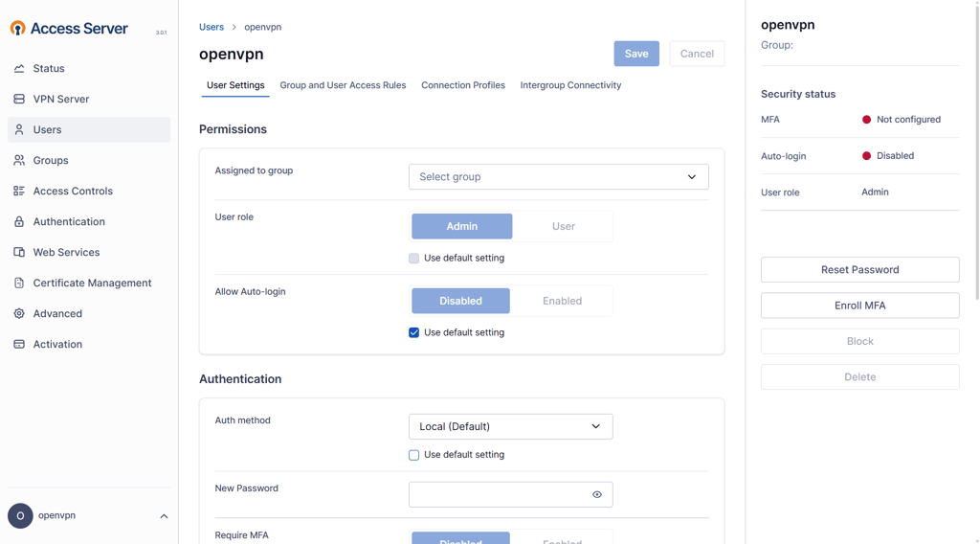The image size is (980, 544).
Task: Open Certificate Management page
Action: [89, 283]
